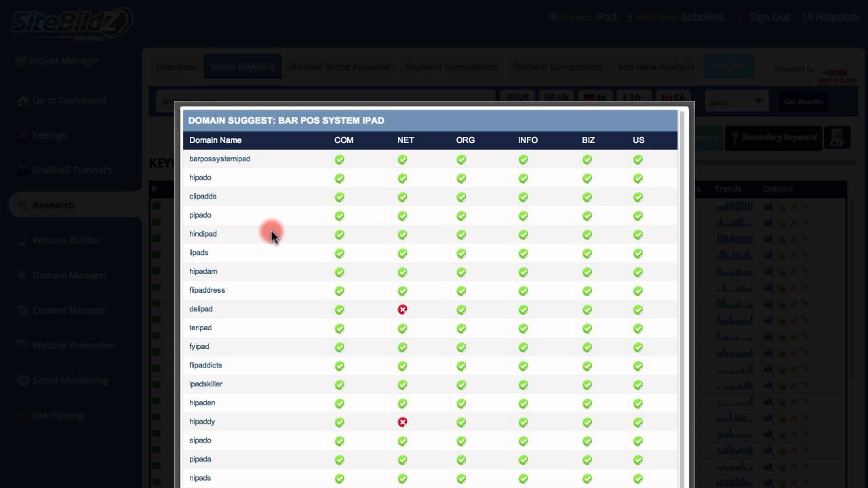
Task: Click the SiteBildZ logo
Action: coord(71,24)
